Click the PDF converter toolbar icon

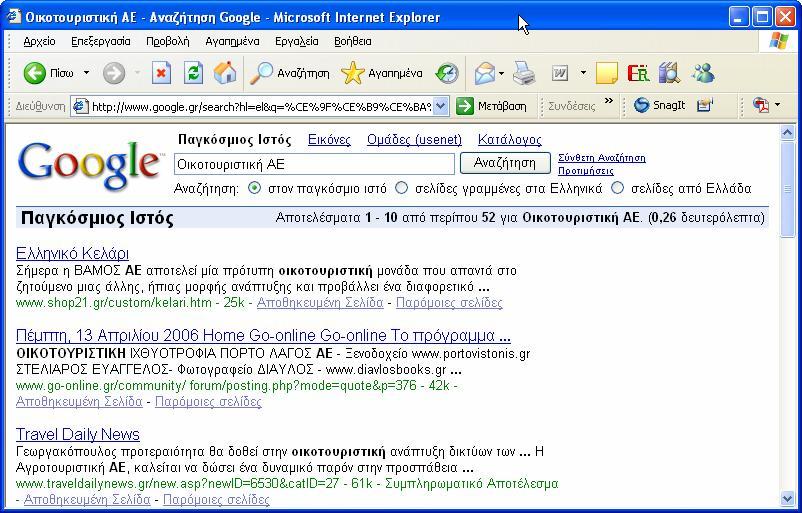click(x=761, y=105)
